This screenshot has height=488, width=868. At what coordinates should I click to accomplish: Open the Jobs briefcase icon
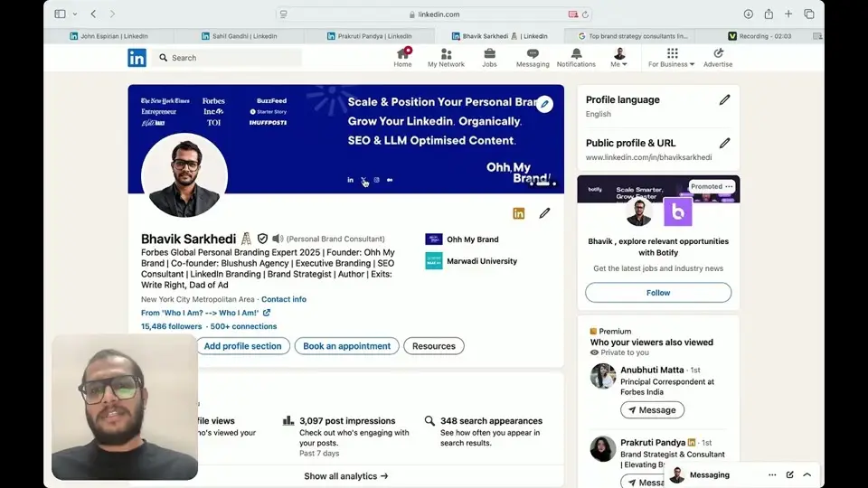pos(489,58)
